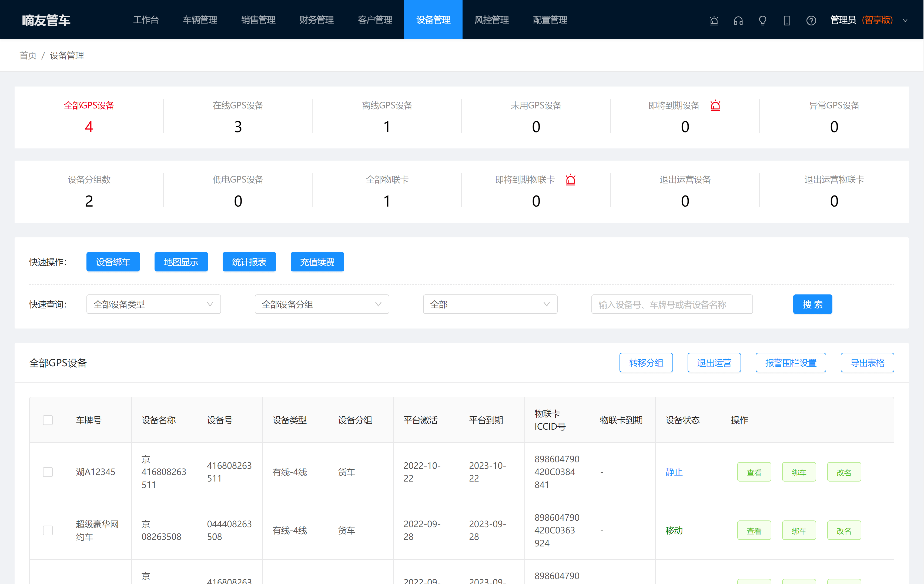Open 统计报表 quick action
This screenshot has height=584, width=924.
[x=249, y=262]
